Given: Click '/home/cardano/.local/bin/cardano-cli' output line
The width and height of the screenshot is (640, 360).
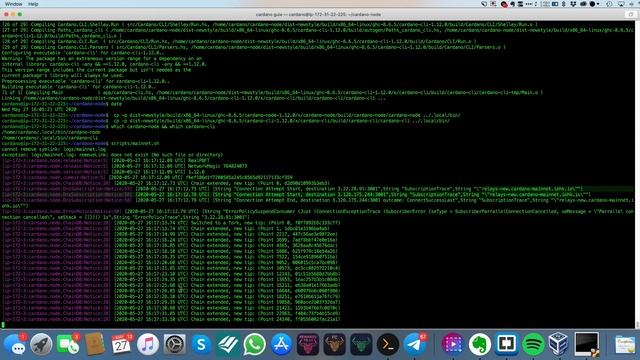Looking at the screenshot, I should (50, 138).
